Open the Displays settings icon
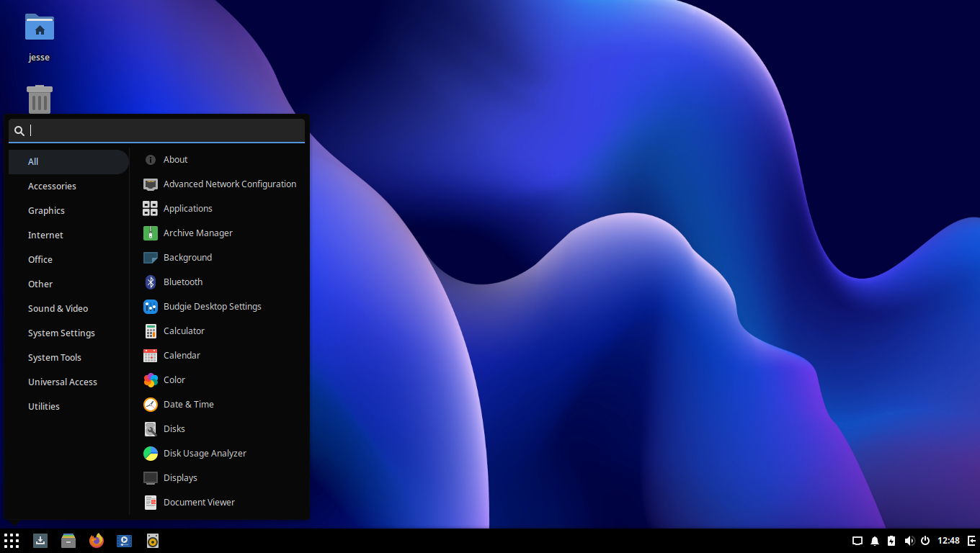The height and width of the screenshot is (553, 980). pos(151,478)
